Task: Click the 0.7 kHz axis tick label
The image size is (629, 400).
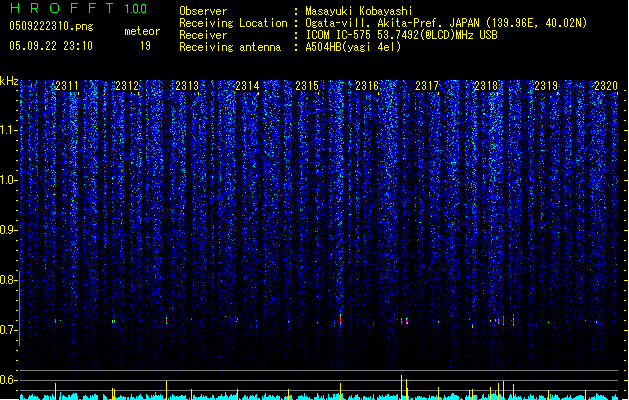Action: (9, 330)
